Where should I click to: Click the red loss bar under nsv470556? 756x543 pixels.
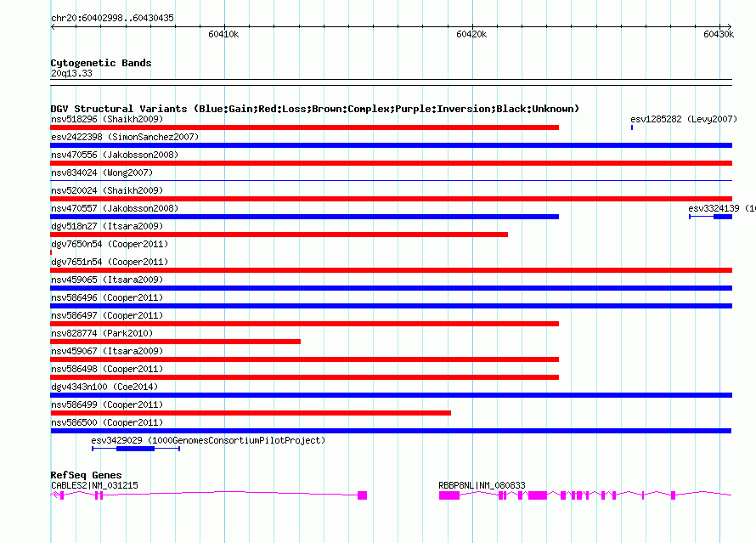(392, 163)
